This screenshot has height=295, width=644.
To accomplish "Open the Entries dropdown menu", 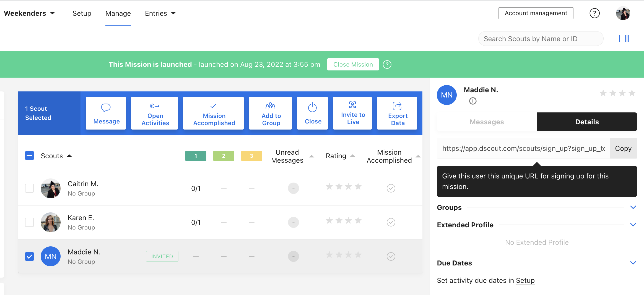I will [160, 13].
